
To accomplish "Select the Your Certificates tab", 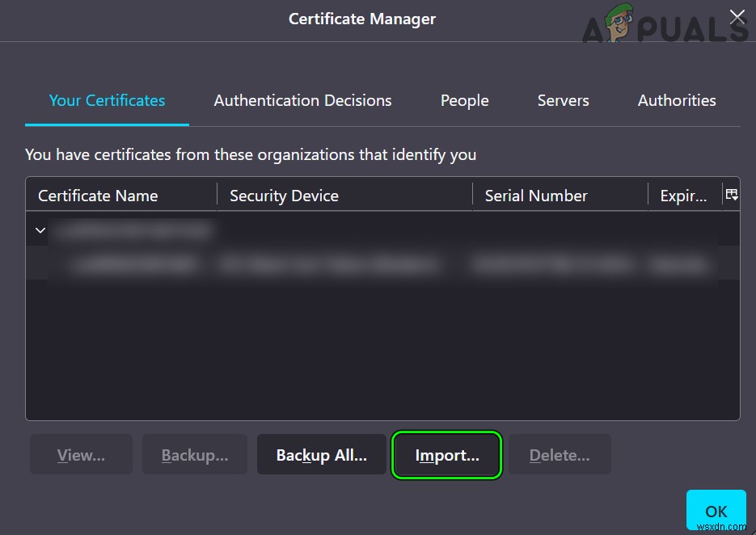I will tap(107, 100).
